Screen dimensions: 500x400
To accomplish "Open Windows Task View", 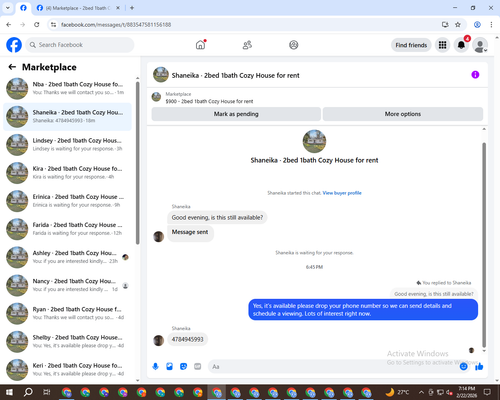I will (x=47, y=392).
